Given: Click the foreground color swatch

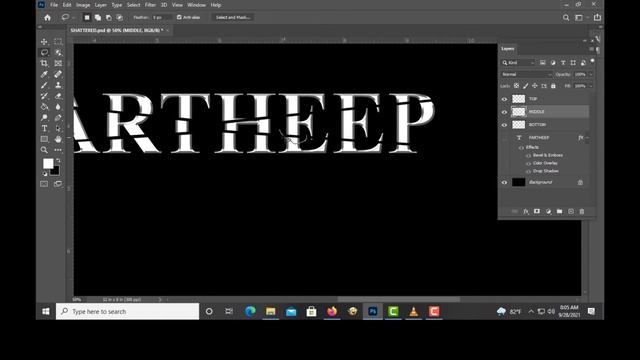Looking at the screenshot, I should click(48, 163).
